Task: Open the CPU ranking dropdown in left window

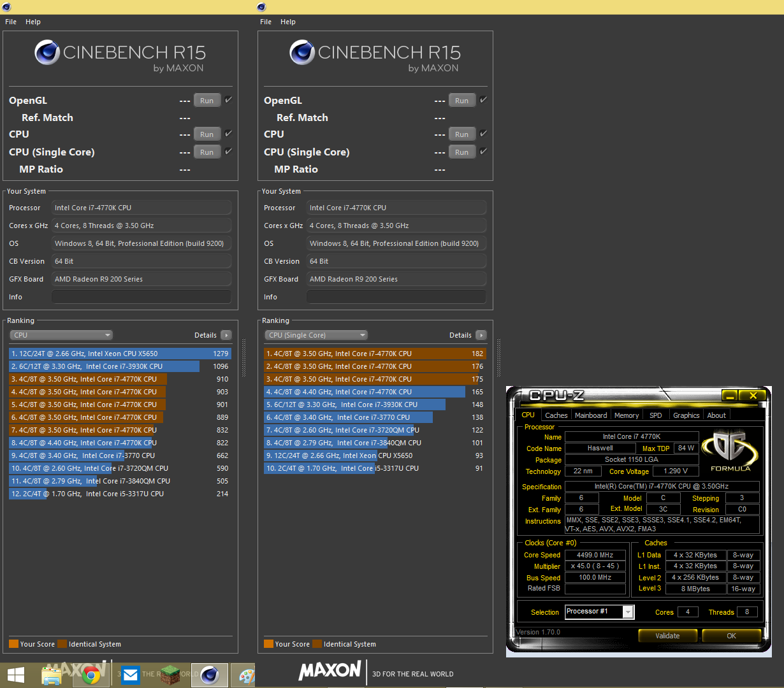Action: [61, 335]
